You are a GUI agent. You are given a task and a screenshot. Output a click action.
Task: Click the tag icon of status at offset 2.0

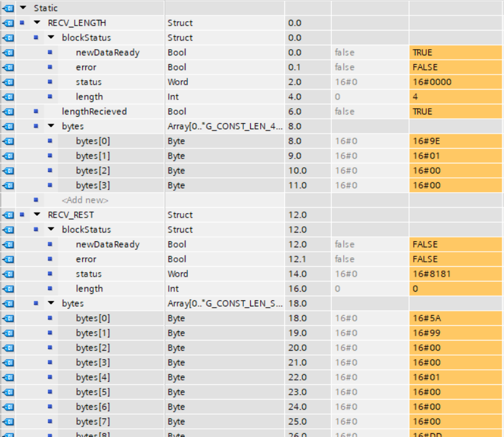pyautogui.click(x=8, y=82)
